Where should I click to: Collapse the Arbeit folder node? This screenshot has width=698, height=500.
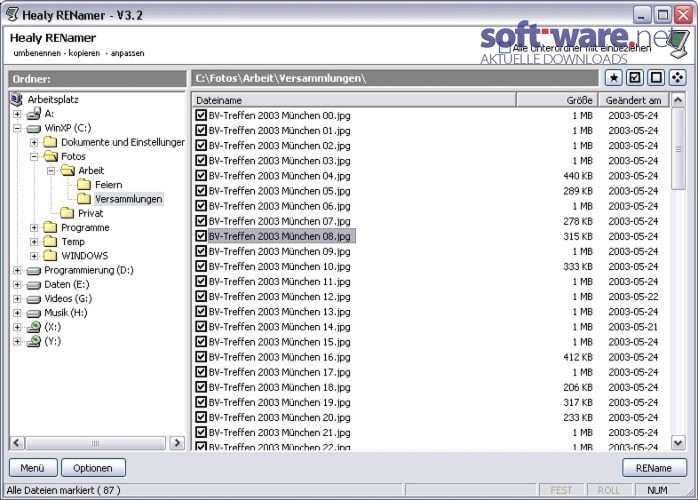coord(51,171)
